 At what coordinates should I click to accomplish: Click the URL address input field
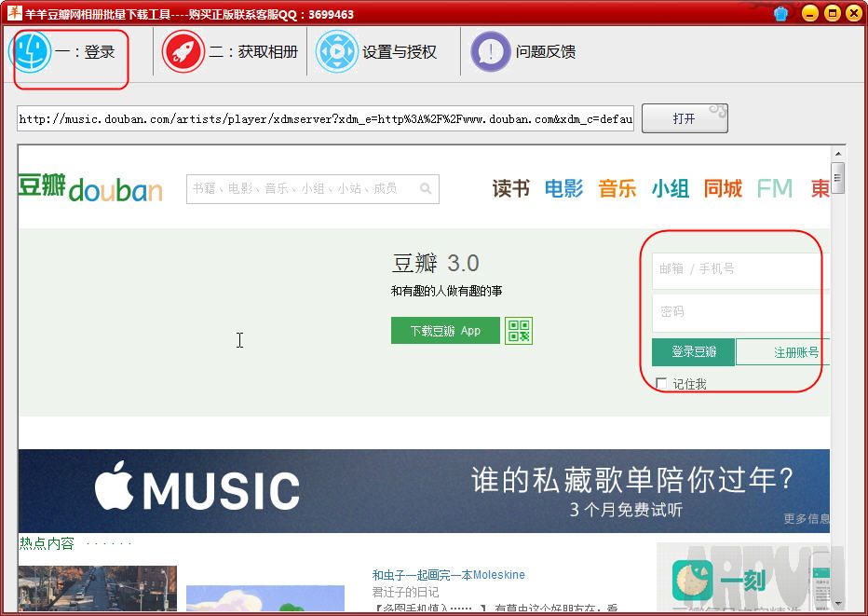click(325, 119)
